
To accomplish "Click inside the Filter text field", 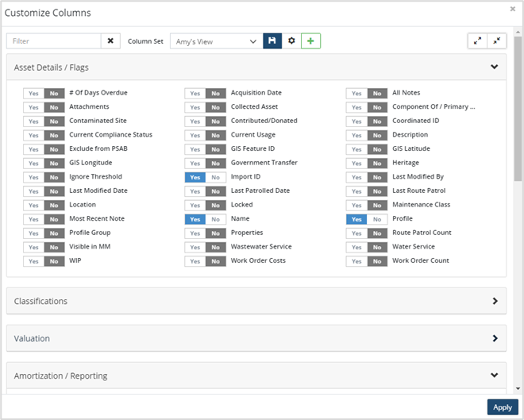I will coord(54,40).
